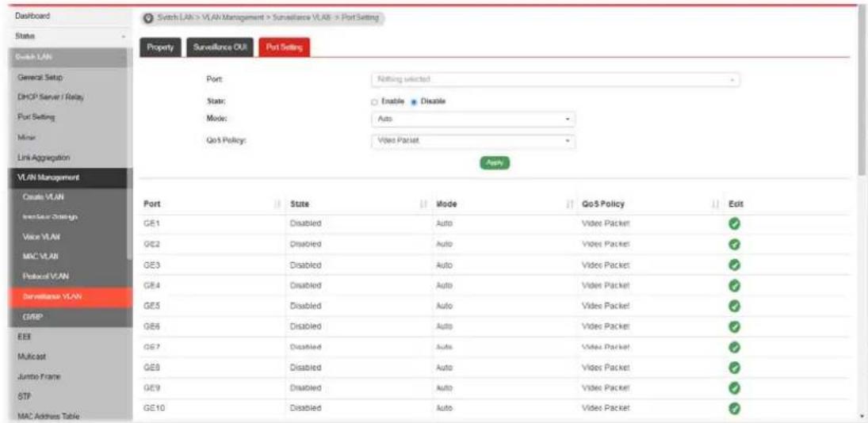Open the Mode dropdown showing Auto

[473, 118]
